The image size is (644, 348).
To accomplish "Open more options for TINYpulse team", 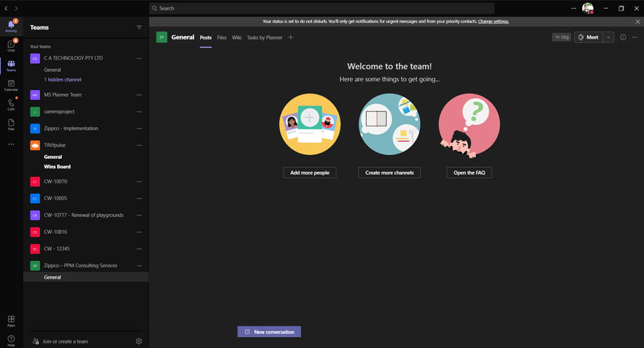I will (x=139, y=145).
